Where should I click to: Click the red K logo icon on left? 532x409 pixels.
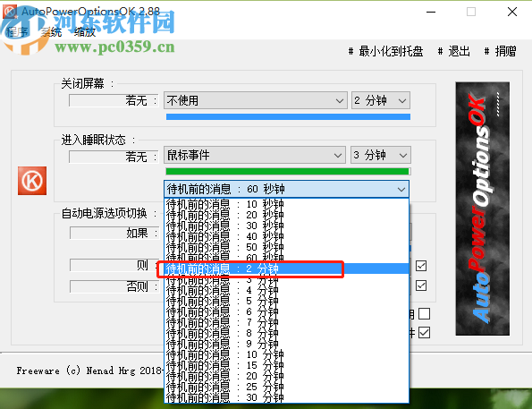click(x=32, y=181)
